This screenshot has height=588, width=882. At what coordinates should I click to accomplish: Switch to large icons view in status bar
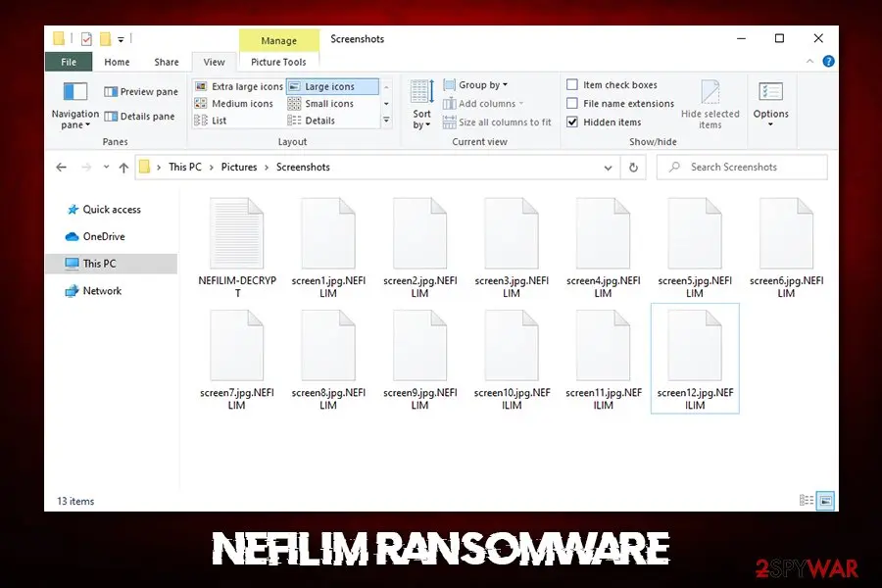click(826, 500)
